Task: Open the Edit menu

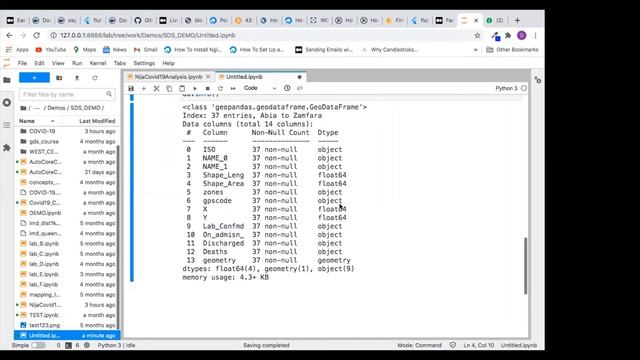Action: point(39,63)
